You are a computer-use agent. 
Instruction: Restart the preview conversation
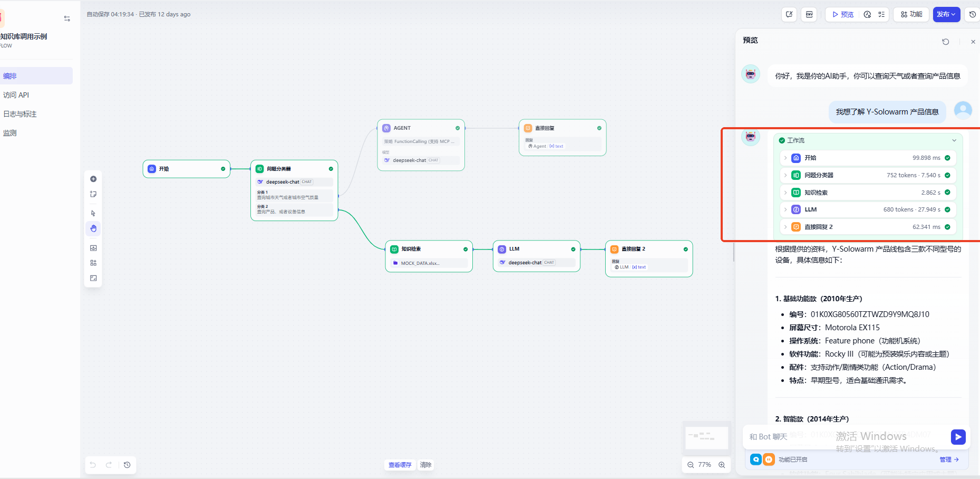tap(945, 42)
